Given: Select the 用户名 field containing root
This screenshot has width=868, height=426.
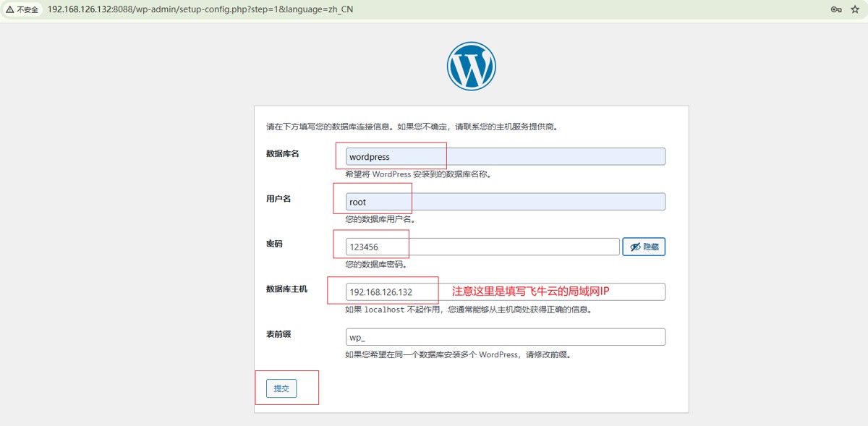Looking at the screenshot, I should point(505,202).
